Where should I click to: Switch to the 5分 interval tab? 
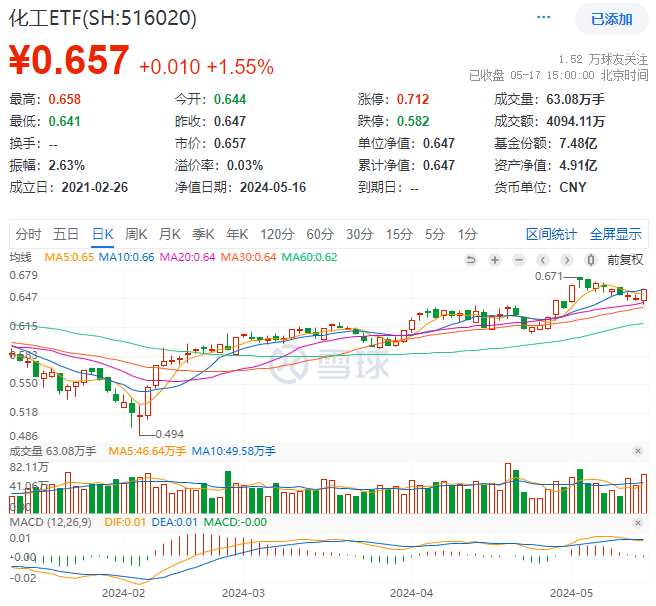[435, 234]
